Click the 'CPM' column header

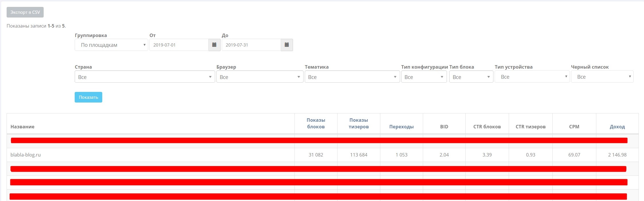pyautogui.click(x=574, y=127)
